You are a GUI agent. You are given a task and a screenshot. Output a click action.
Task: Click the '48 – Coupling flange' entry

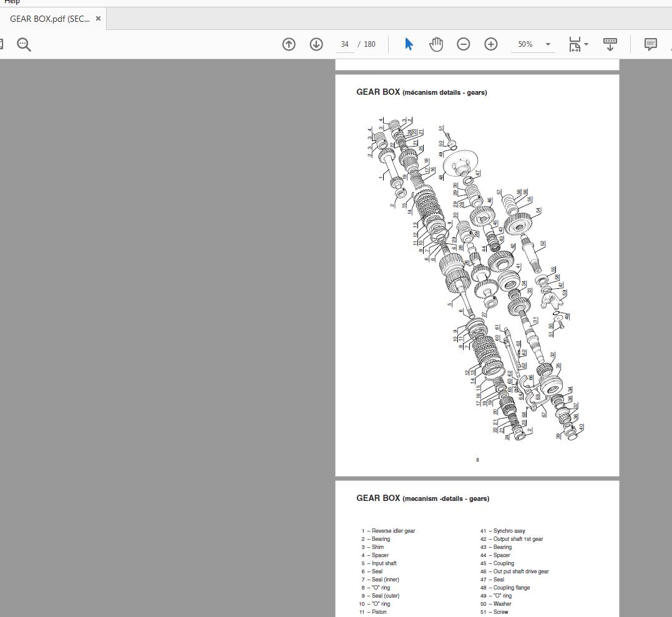coord(505,588)
